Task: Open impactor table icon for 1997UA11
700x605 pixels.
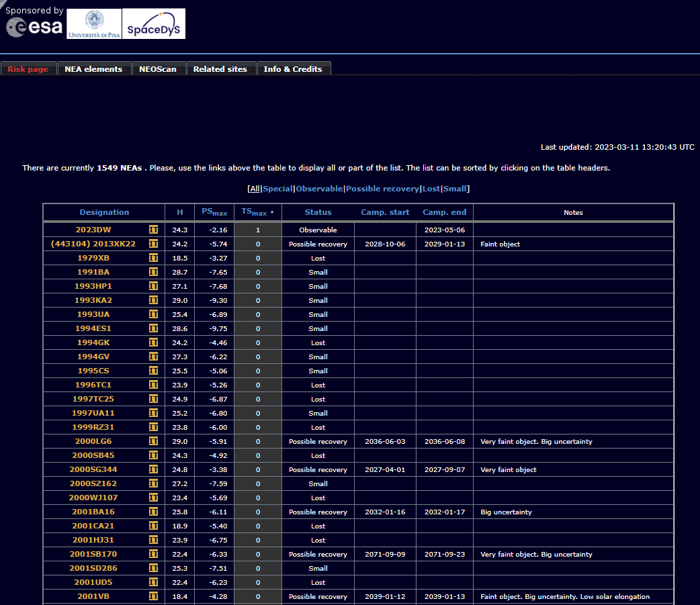Action: point(154,413)
